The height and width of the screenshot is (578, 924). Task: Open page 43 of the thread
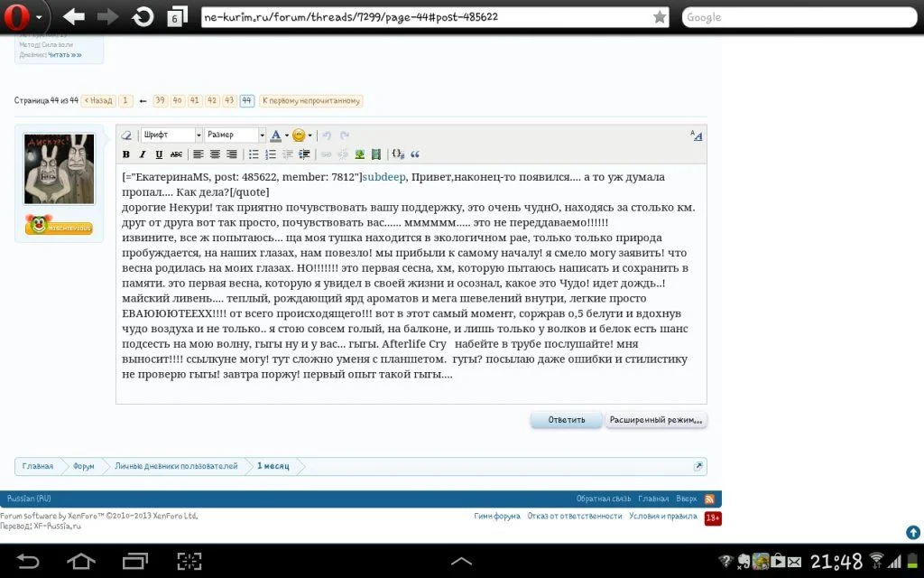pyautogui.click(x=229, y=101)
